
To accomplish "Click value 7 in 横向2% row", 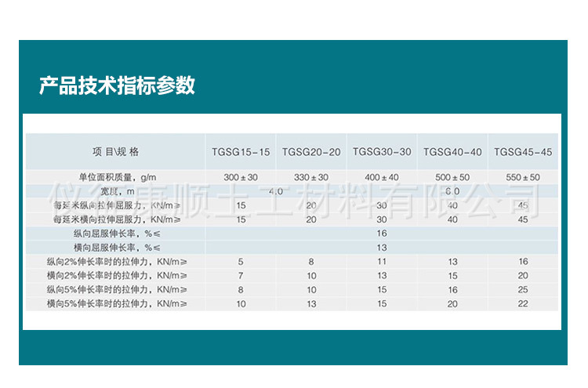I will click(x=241, y=276).
